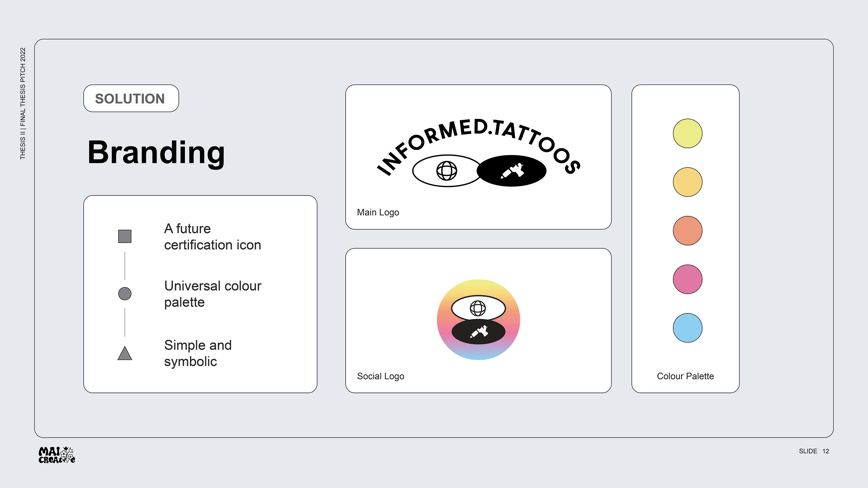Select the light blue colour swatch
This screenshot has width=868, height=488.
[687, 328]
